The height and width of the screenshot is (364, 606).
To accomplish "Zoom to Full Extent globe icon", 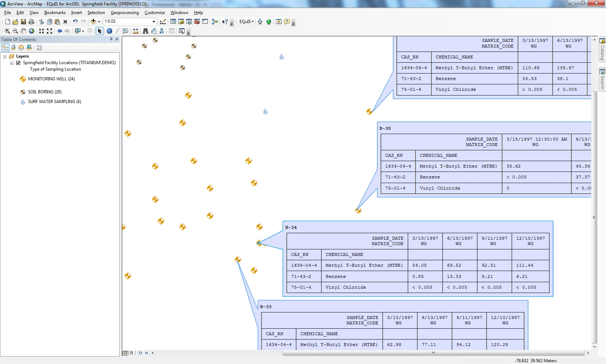I will tap(31, 31).
